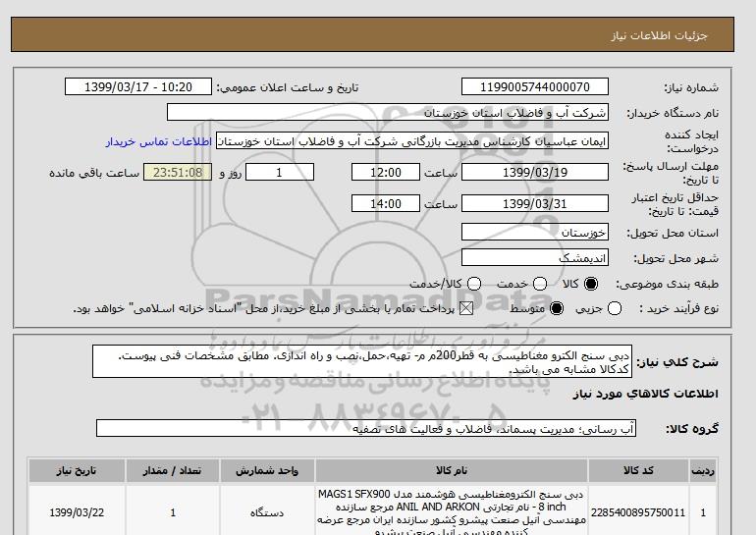The width and height of the screenshot is (756, 535).
Task: Select the کالا/خدمت radio button
Action: [x=474, y=284]
